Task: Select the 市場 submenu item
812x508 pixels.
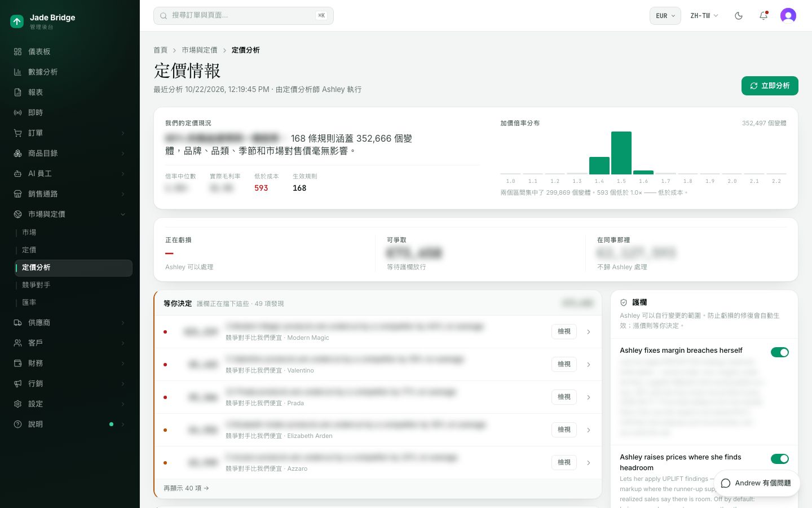Action: (74, 232)
